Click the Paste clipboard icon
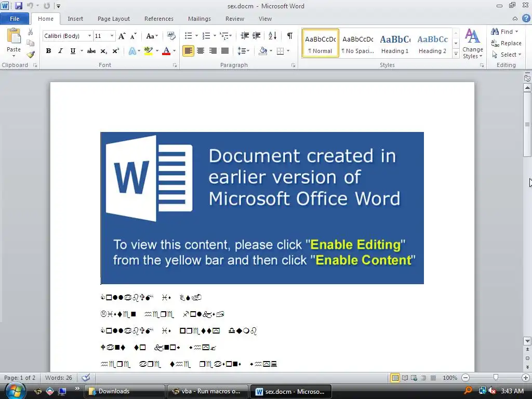The image size is (532, 399). click(x=14, y=36)
